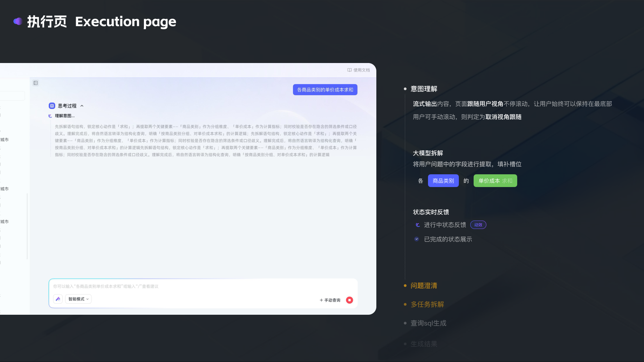
Task: Click the 状态实时反馈 heading text
Action: [x=431, y=212]
